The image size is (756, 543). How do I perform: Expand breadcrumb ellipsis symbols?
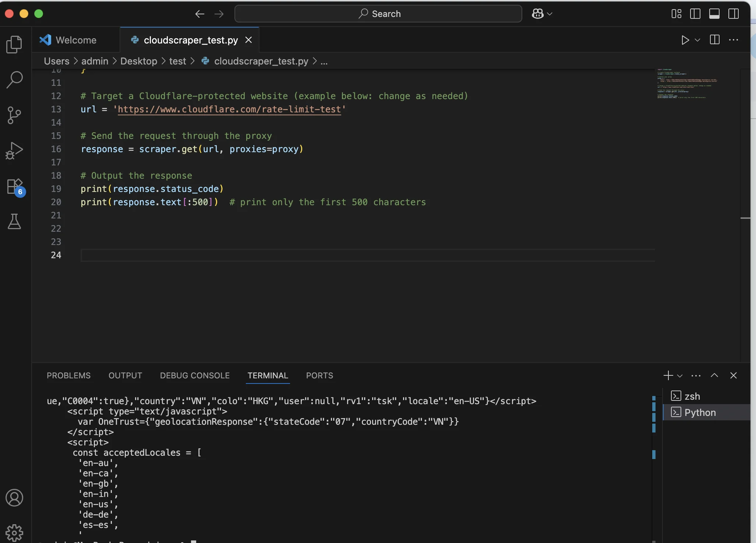324,61
